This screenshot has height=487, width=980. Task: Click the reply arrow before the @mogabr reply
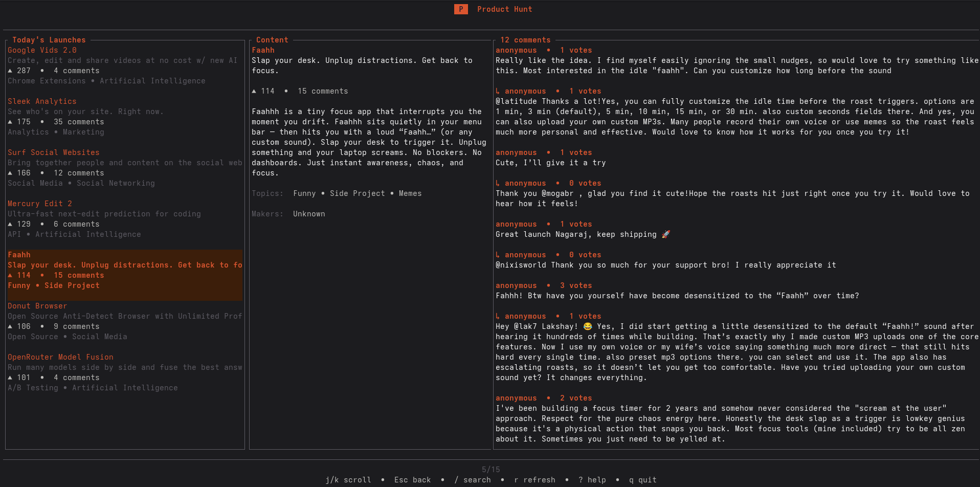pos(498,183)
